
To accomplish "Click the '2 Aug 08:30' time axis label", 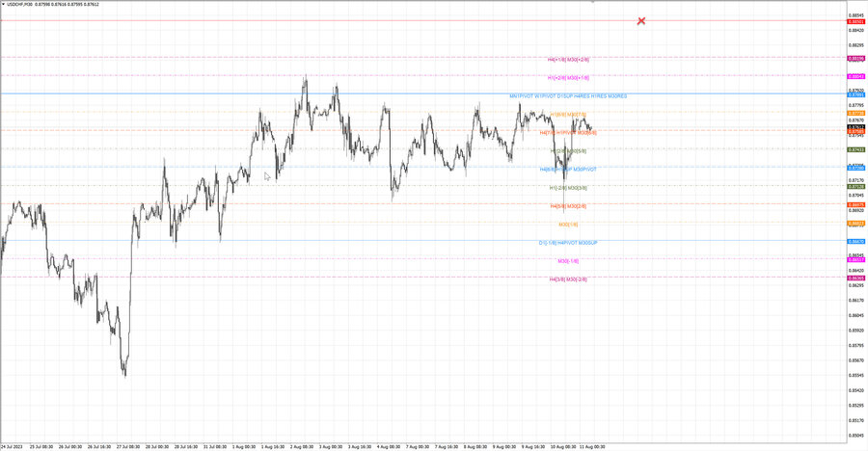I will [302, 446].
